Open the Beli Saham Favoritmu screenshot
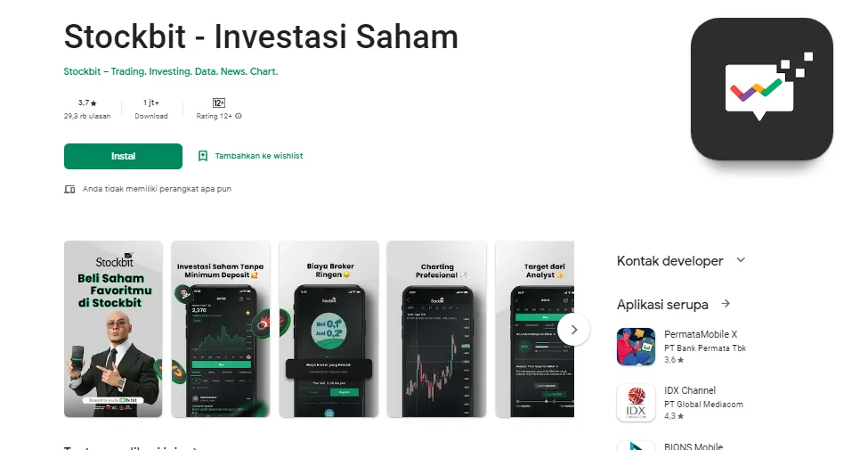This screenshot has width=868, height=450. (x=113, y=329)
